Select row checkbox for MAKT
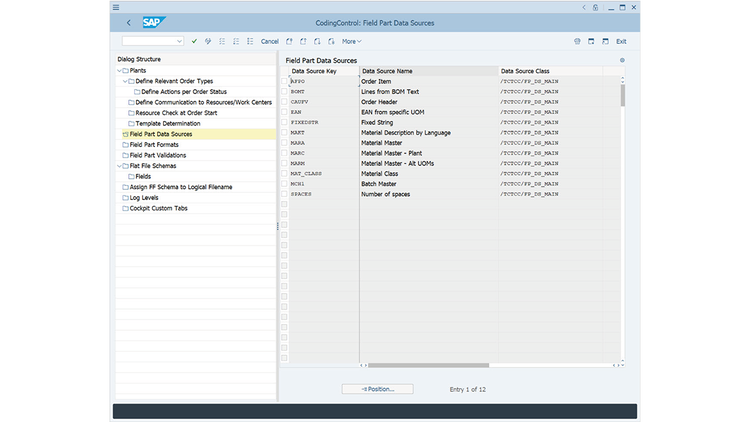750x422 pixels. click(x=284, y=133)
